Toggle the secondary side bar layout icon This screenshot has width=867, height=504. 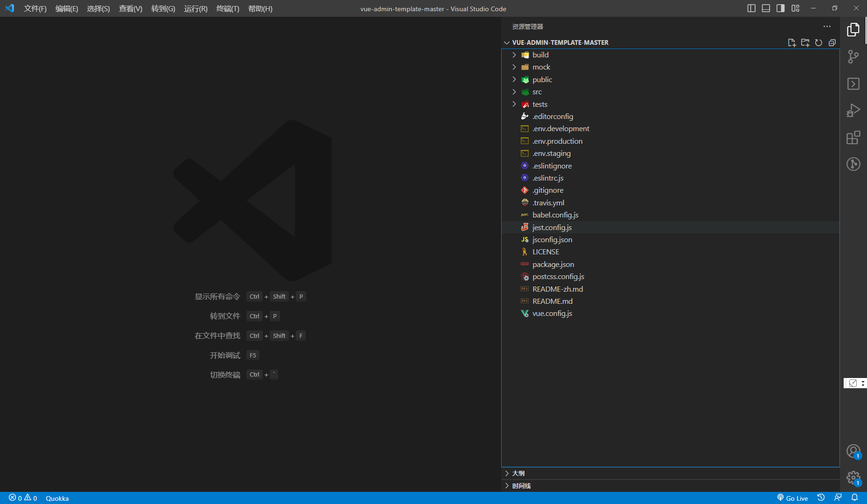(780, 8)
